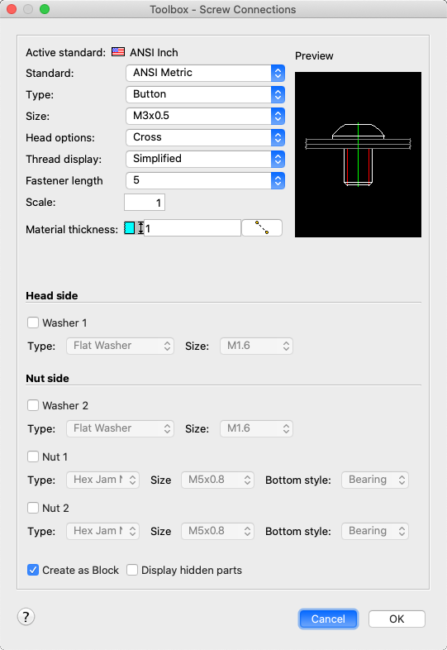This screenshot has height=650, width=447.
Task: Click the green zoom window button
Action: coord(44,9)
